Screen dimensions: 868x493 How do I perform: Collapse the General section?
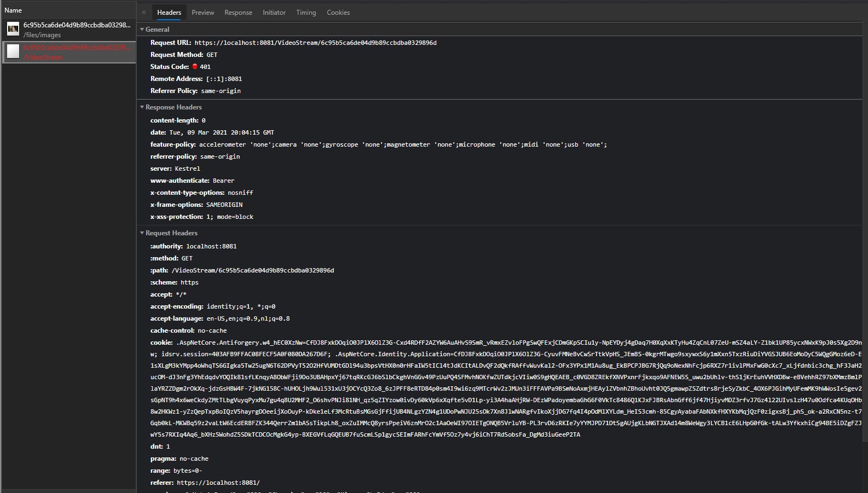tap(142, 29)
